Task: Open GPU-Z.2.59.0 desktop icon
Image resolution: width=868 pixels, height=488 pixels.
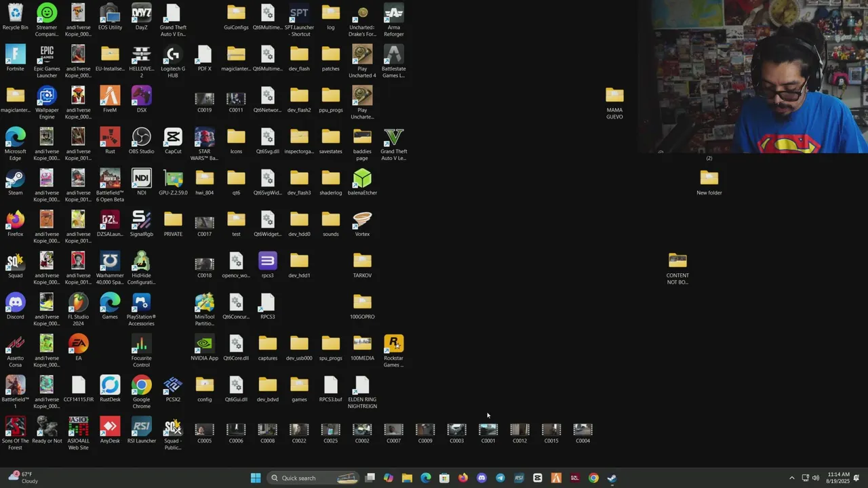Action: (x=173, y=182)
